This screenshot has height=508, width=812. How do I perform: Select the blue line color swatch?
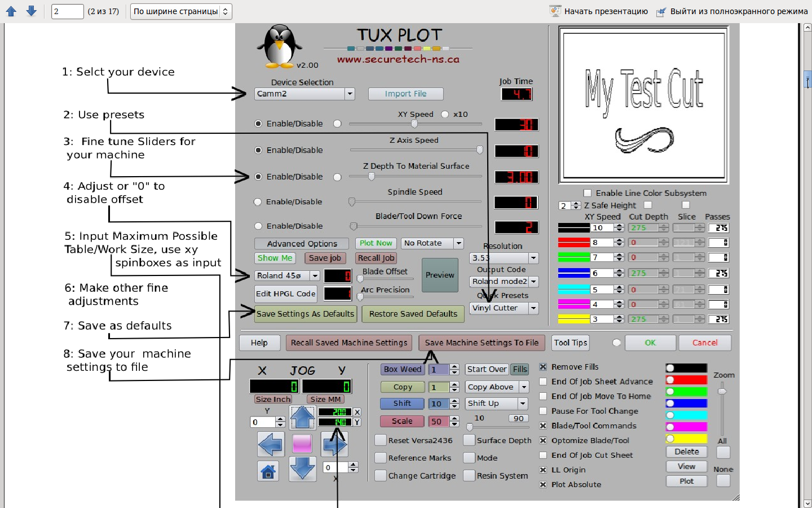coord(573,273)
